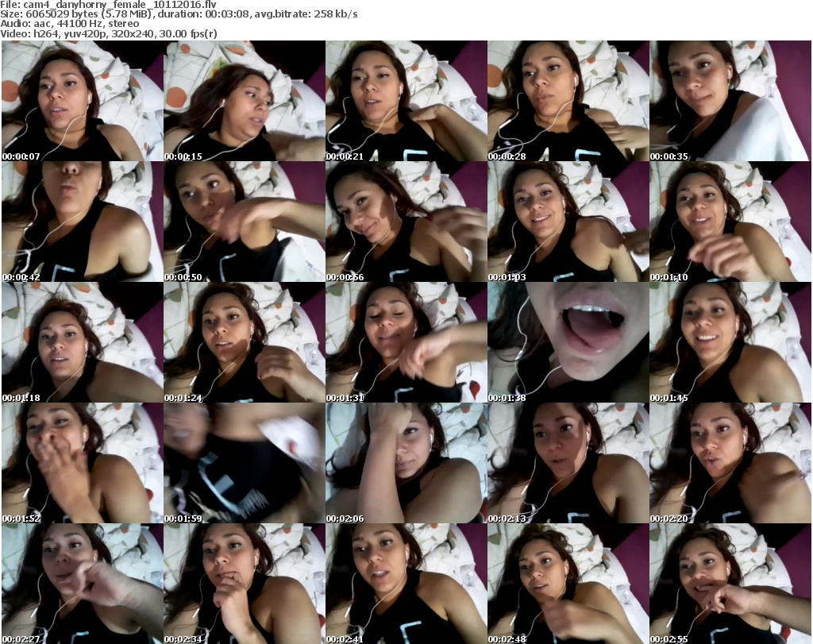This screenshot has height=644, width=813.
Task: Select the thumbnail stamped 00:00:28
Action: click(568, 101)
